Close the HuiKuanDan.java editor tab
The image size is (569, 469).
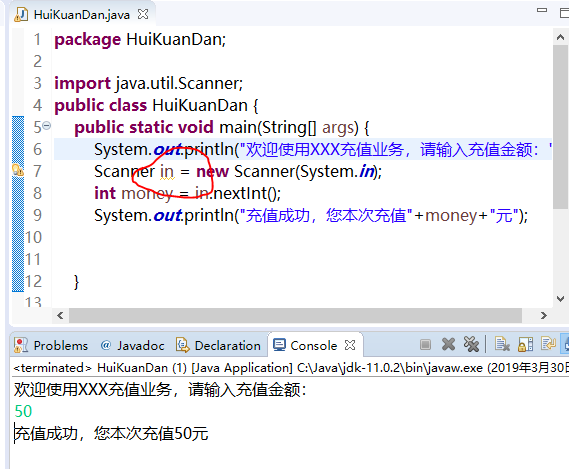143,15
